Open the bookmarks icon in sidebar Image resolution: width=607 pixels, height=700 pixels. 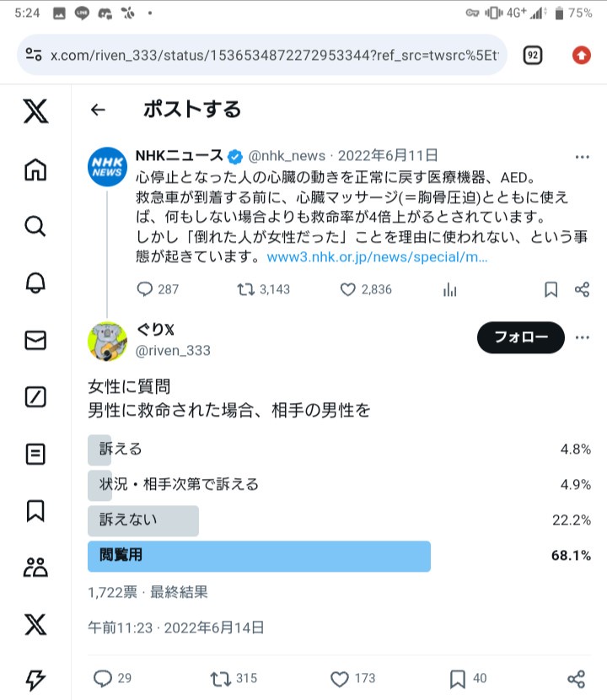coord(35,510)
